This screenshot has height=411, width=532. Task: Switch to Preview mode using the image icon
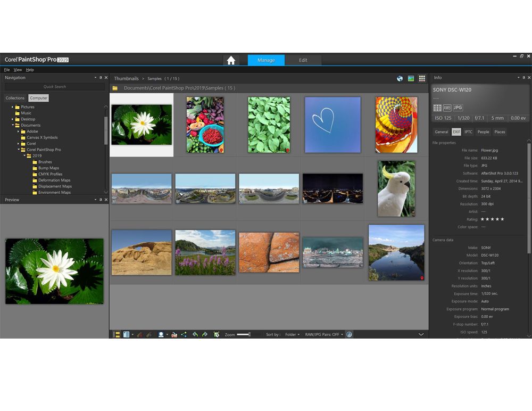(410, 78)
